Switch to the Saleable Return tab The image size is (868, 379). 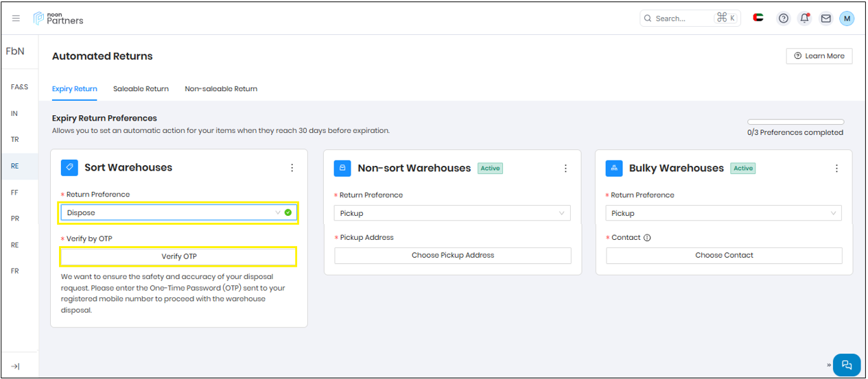141,88
